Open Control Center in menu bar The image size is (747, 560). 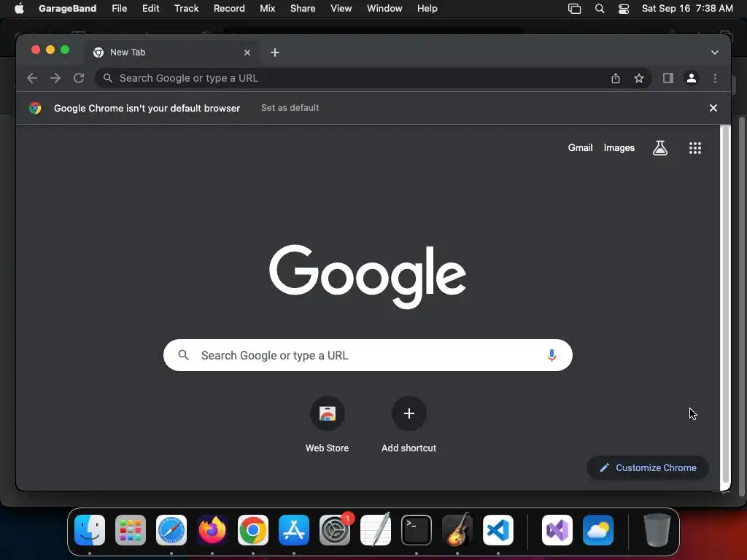tap(624, 9)
